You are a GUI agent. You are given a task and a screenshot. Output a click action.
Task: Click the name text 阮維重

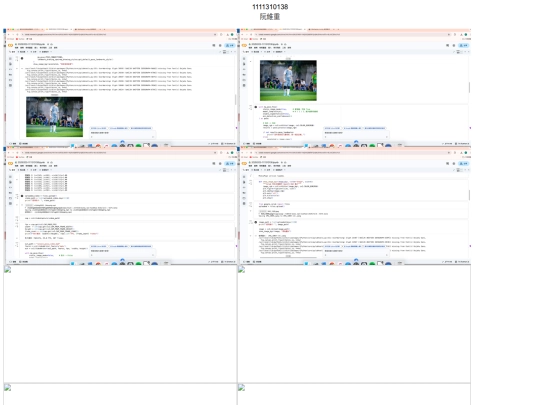(x=270, y=17)
